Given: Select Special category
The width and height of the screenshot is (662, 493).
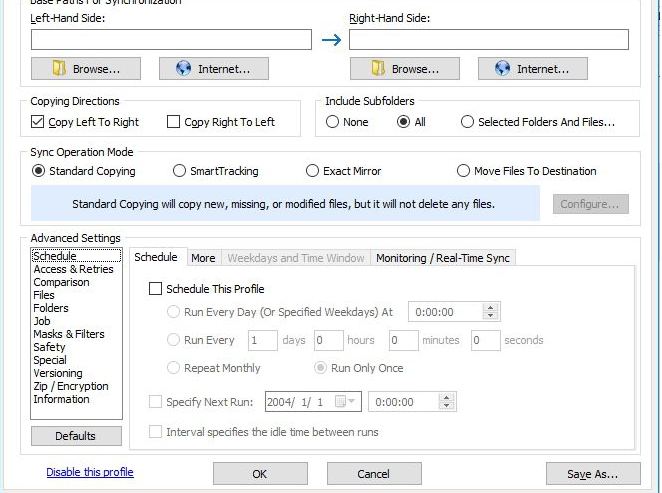Looking at the screenshot, I should (x=50, y=360).
